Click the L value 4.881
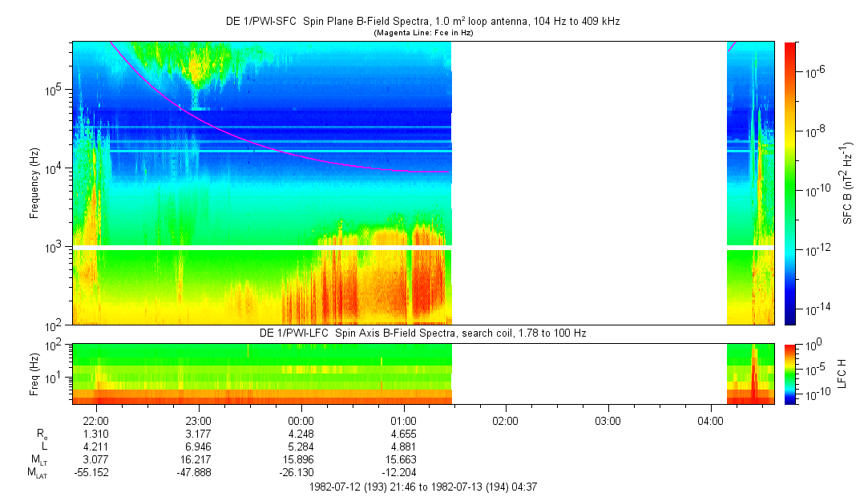Image resolution: width=868 pixels, height=497 pixels. coord(403,446)
